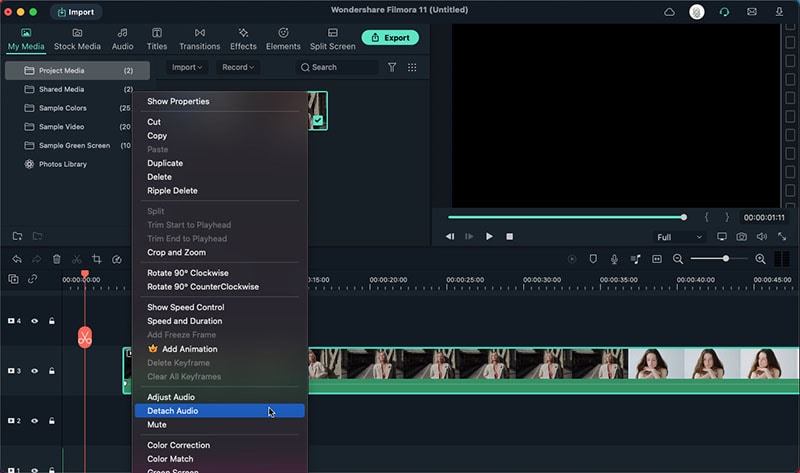The width and height of the screenshot is (800, 473).
Task: Click the Import button in title bar
Action: pyautogui.click(x=76, y=12)
